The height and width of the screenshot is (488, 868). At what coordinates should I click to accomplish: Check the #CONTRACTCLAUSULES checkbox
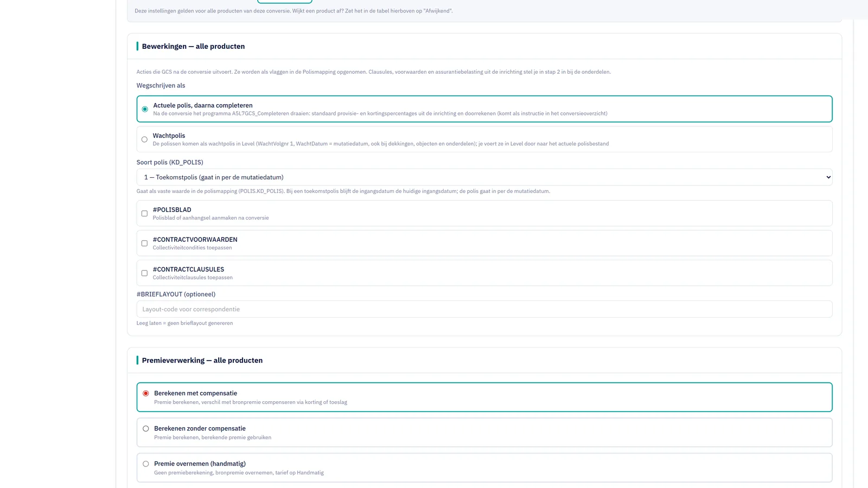pyautogui.click(x=144, y=273)
